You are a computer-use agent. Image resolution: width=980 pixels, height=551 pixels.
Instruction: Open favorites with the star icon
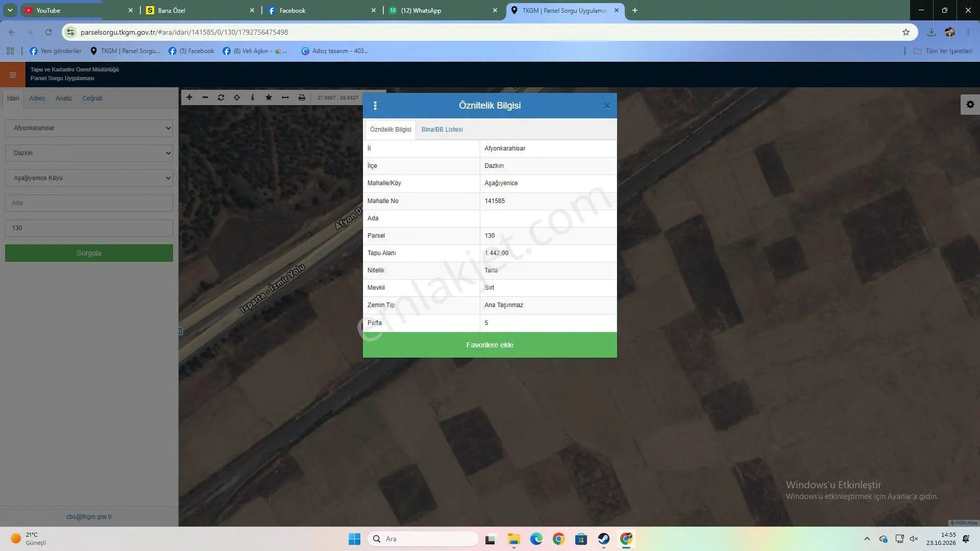coord(268,97)
